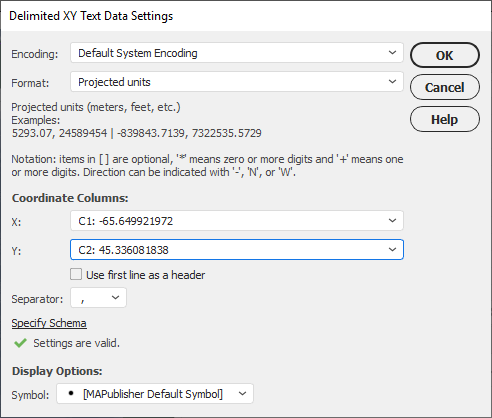The image size is (492, 418).
Task: Open the Format dropdown showing Projected units
Action: (x=237, y=82)
